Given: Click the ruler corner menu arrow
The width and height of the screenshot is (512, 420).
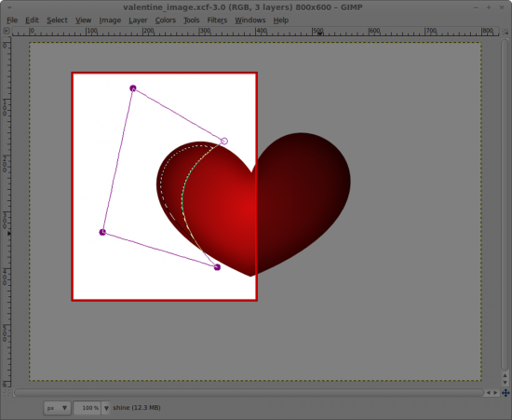Looking at the screenshot, I should click(7, 31).
